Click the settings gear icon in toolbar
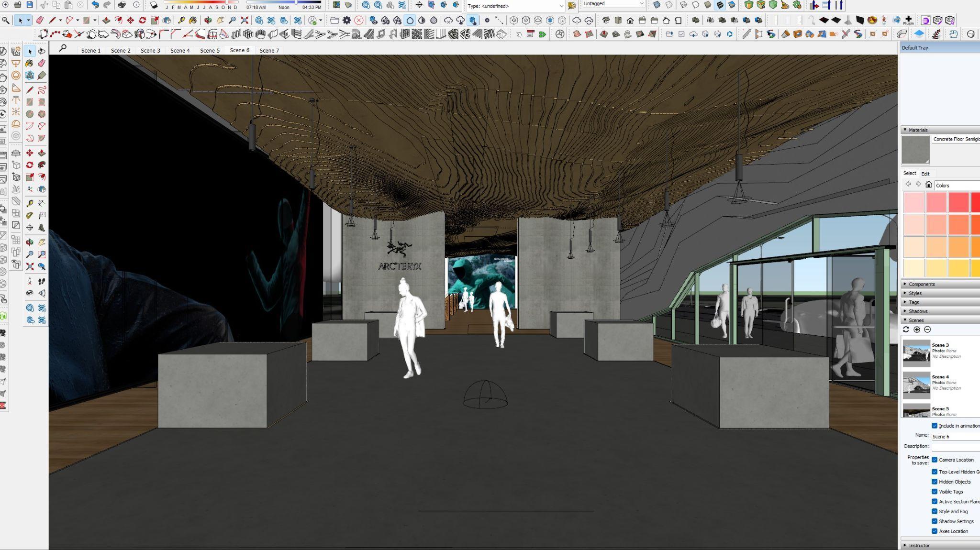The height and width of the screenshot is (550, 980). pyautogui.click(x=346, y=20)
